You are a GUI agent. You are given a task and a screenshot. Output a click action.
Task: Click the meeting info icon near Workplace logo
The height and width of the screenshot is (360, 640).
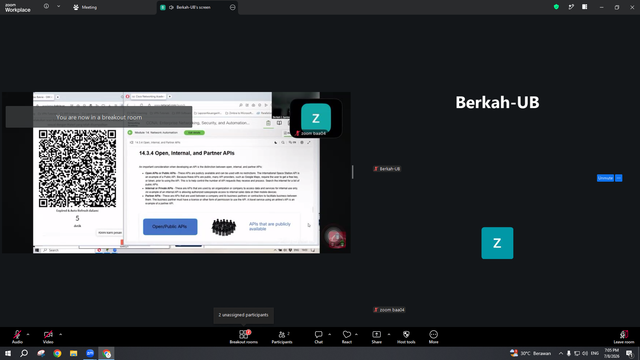coord(47,7)
